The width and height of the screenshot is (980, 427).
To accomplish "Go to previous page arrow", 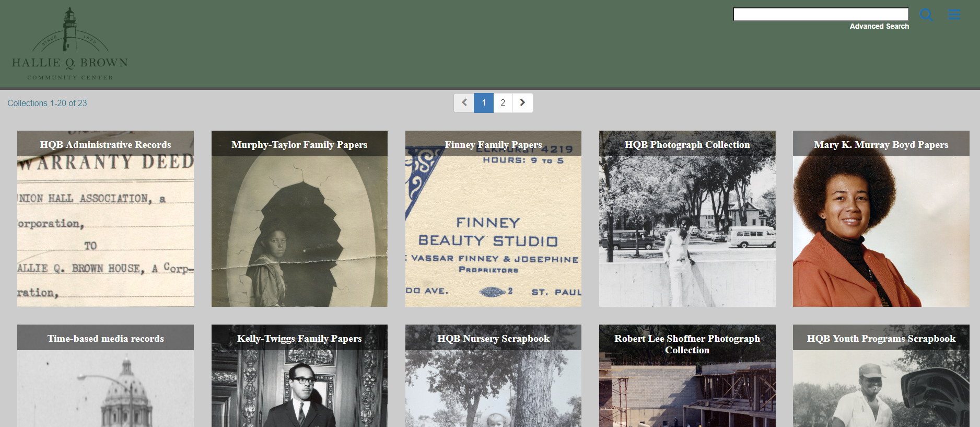I will click(x=464, y=103).
